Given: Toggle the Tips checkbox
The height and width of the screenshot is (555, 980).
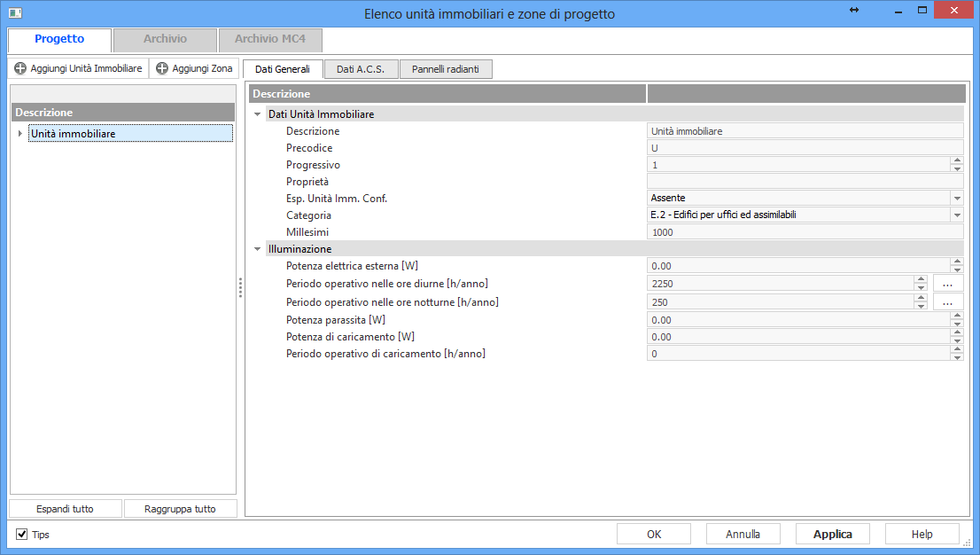Looking at the screenshot, I should coord(22,535).
